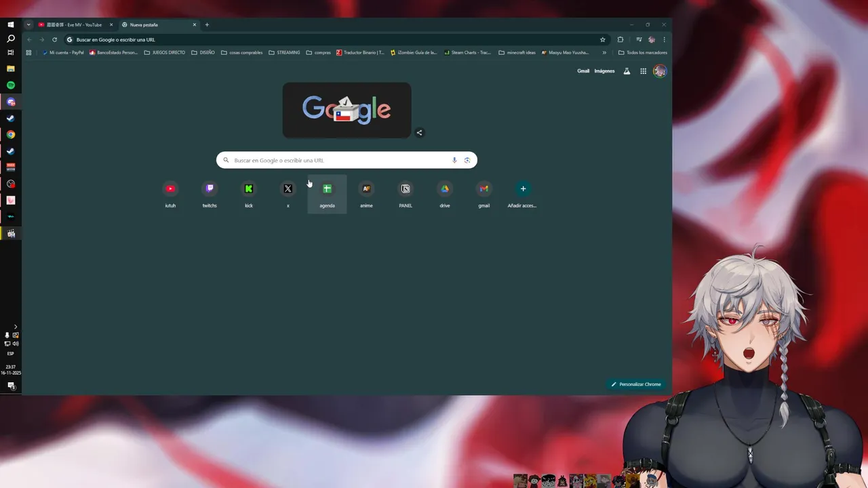This screenshot has height=488, width=868.
Task: Open the Chrome profile avatar in toolbar
Action: [x=652, y=39]
